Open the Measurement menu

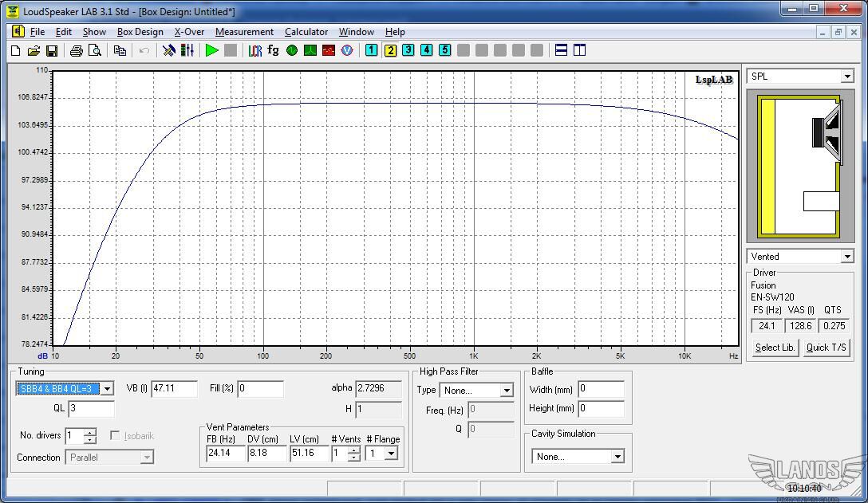coord(244,32)
